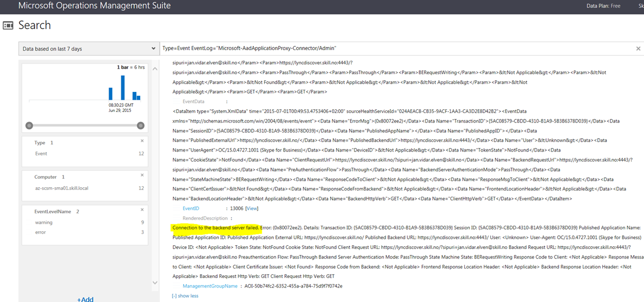Click the RenderedDescription field label
The image size is (644, 302).
click(x=205, y=218)
